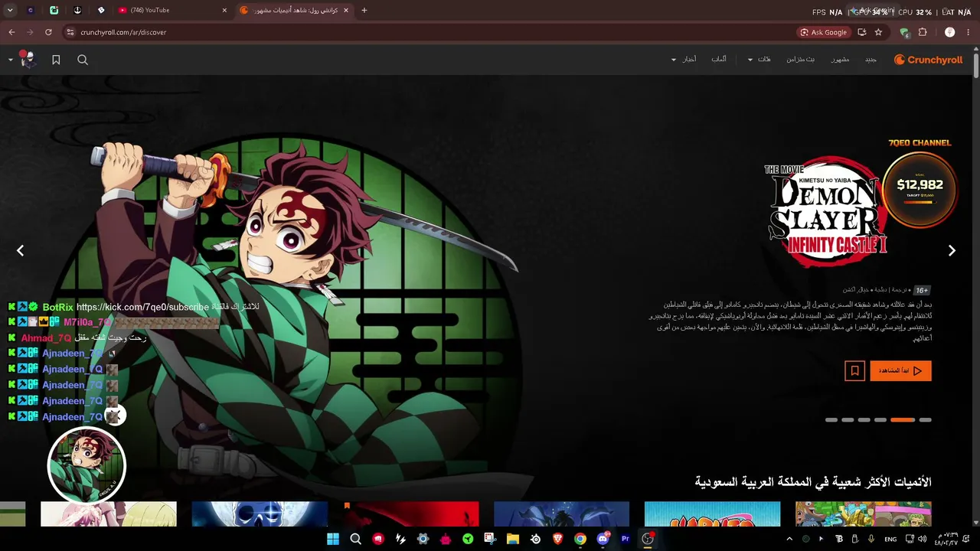The image size is (980, 551).
Task: Click the microphone tray icon
Action: tap(871, 539)
